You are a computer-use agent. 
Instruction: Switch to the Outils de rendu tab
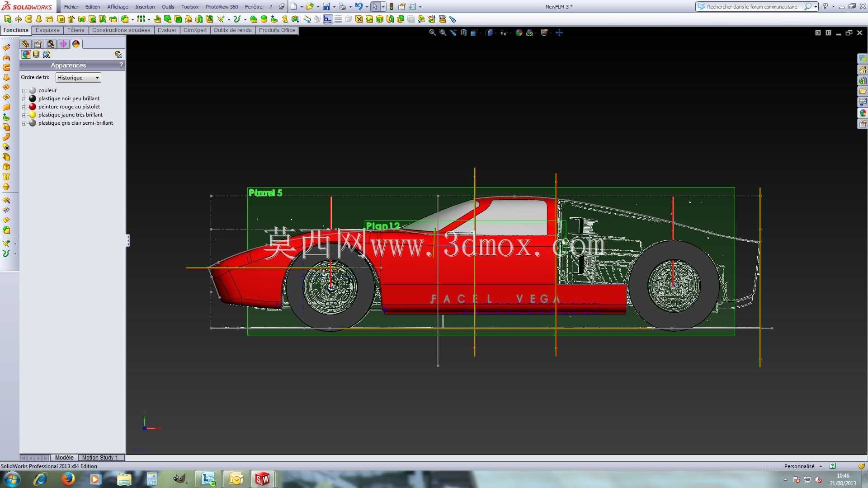point(232,30)
